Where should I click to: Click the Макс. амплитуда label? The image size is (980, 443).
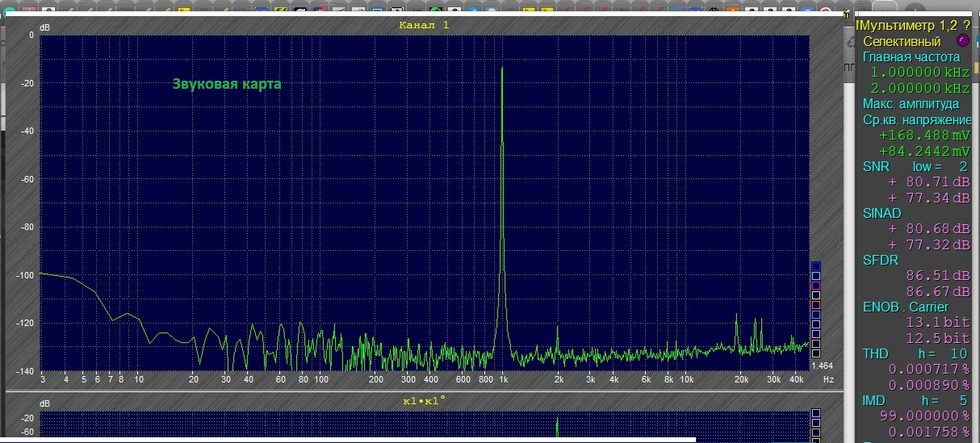tap(911, 104)
